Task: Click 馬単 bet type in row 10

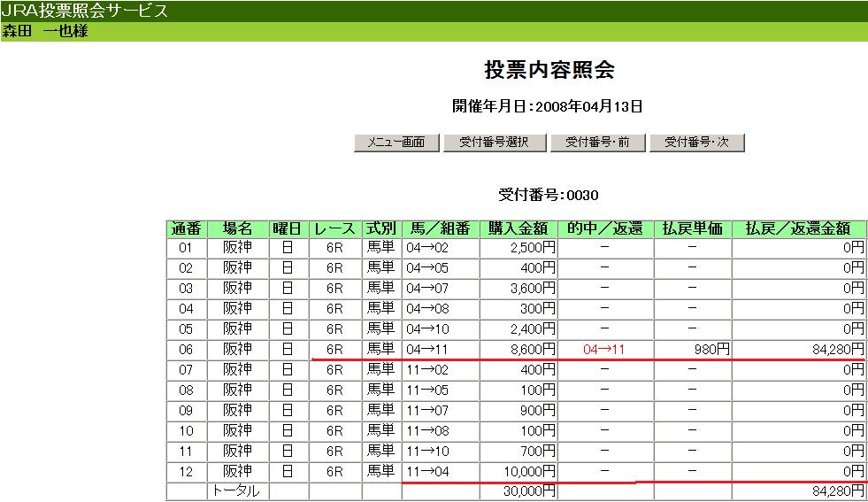Action: [x=380, y=431]
